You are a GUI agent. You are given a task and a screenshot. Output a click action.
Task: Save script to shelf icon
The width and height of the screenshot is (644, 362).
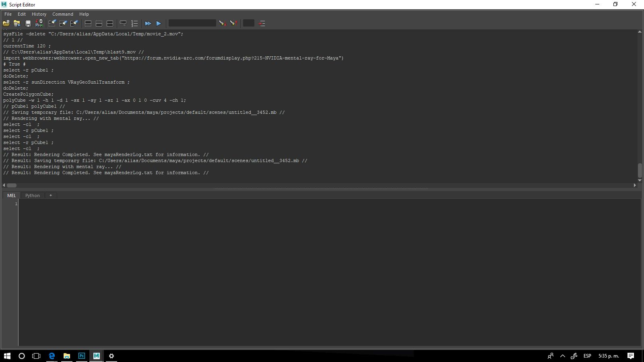(39, 23)
